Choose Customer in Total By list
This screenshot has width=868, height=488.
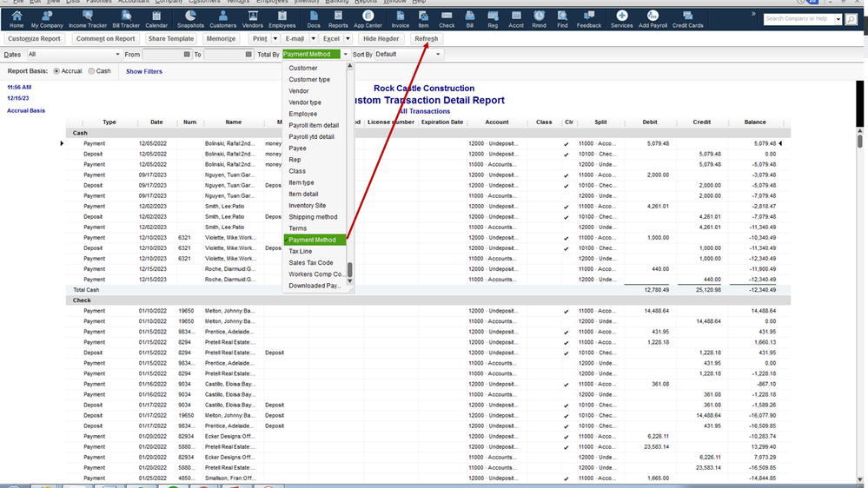[303, 68]
